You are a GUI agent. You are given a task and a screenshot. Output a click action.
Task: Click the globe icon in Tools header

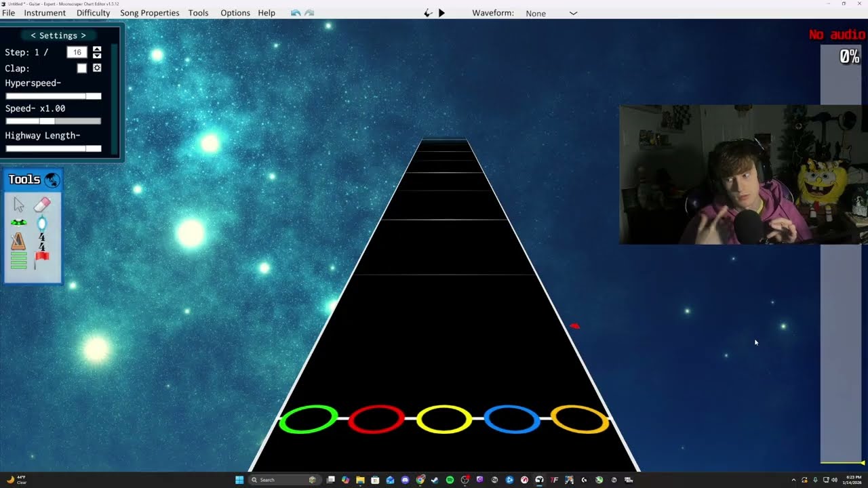[52, 180]
